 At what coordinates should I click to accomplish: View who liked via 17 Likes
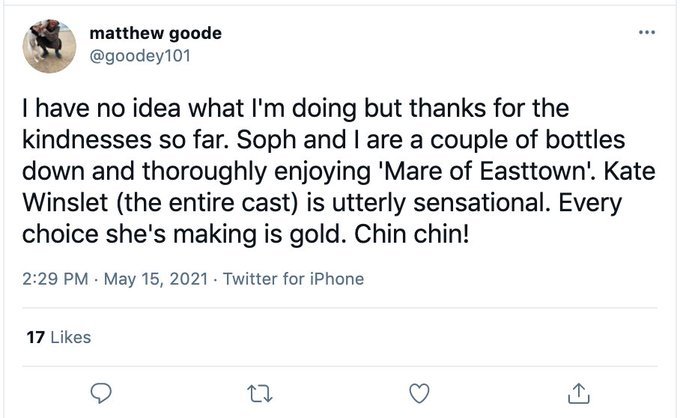[x=56, y=337]
